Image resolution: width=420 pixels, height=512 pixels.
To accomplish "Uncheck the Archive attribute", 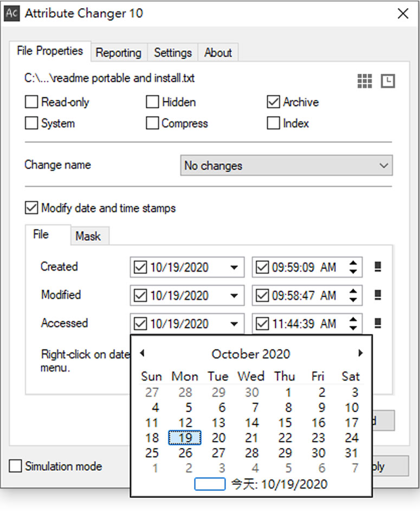I will 274,102.
